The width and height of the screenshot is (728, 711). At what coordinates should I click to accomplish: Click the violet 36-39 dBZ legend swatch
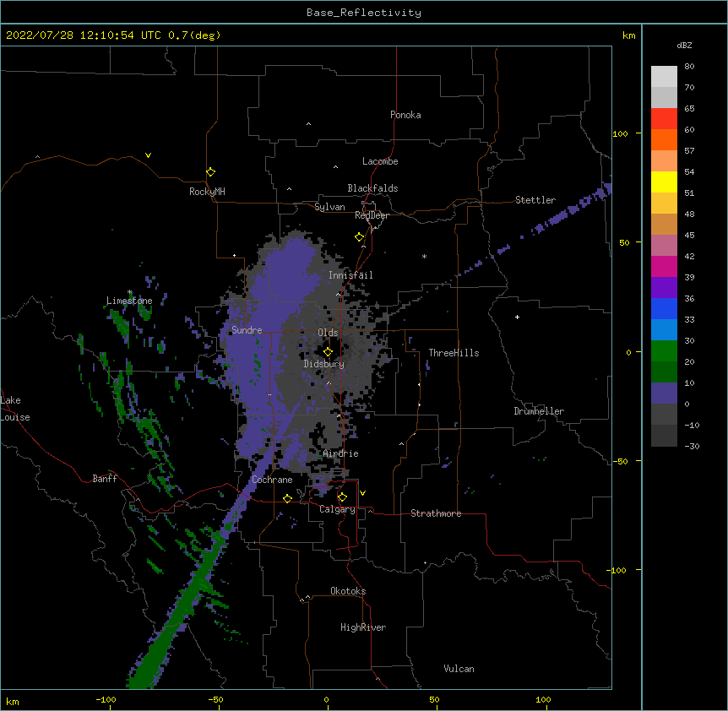[664, 288]
